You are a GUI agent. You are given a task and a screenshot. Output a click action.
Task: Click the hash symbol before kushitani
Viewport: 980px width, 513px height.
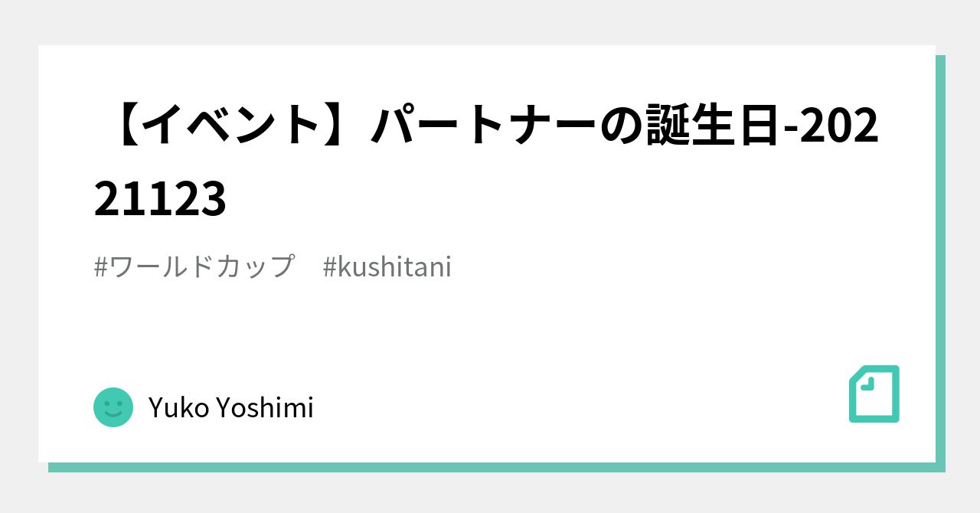point(330,267)
